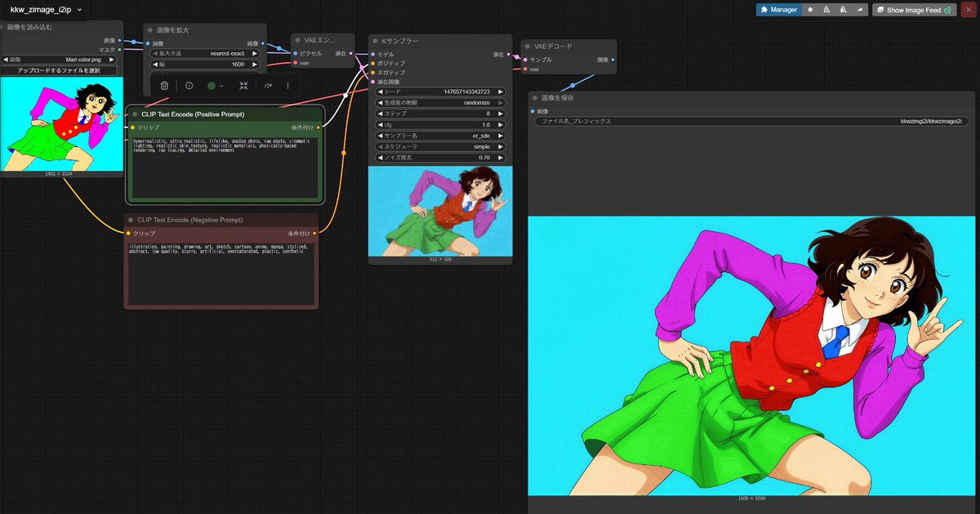Click the cfg 1.0 value field

click(x=440, y=124)
